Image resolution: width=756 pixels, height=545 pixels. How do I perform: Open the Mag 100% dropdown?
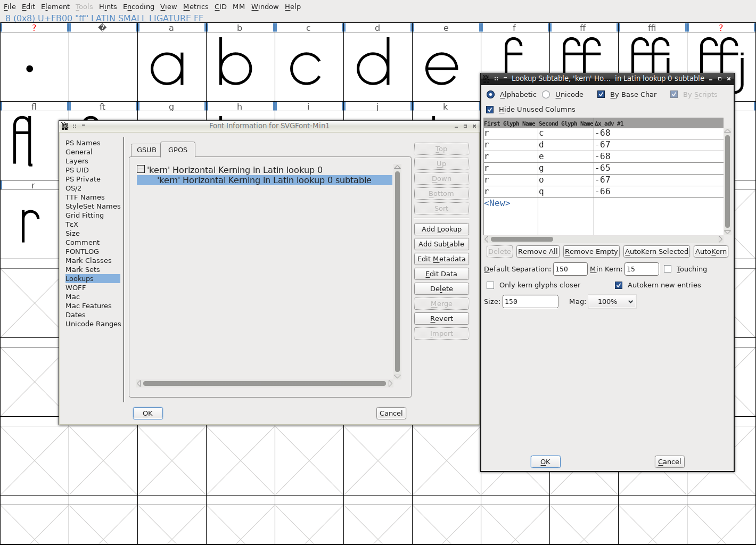click(x=612, y=301)
